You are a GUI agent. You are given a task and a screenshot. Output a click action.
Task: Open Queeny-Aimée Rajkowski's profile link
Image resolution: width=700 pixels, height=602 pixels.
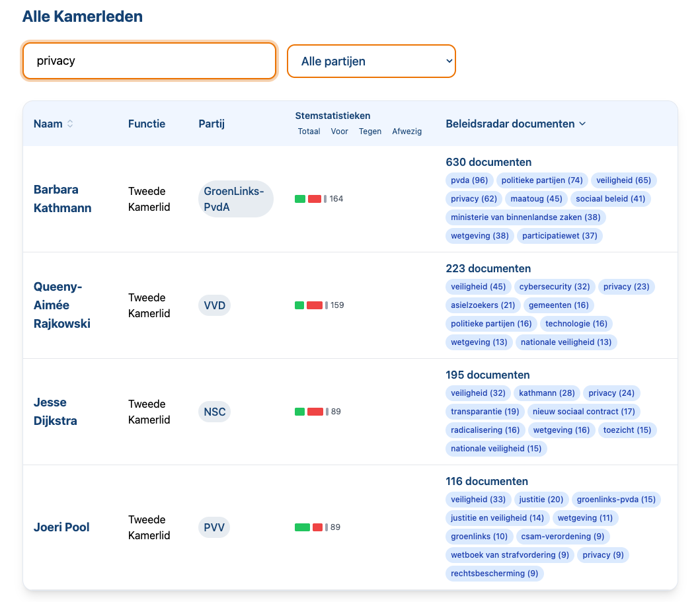tap(61, 305)
